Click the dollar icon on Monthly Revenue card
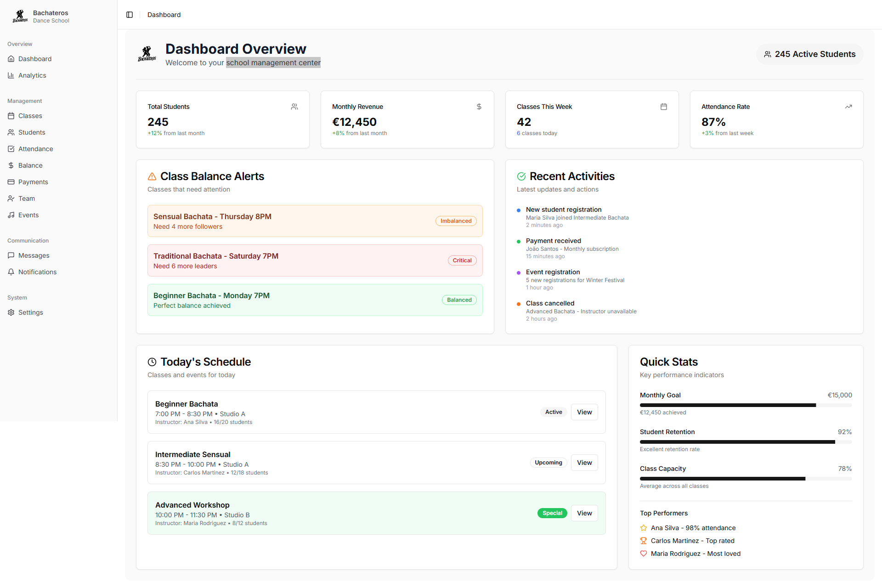Viewport: 882px width, 588px height. tap(479, 107)
